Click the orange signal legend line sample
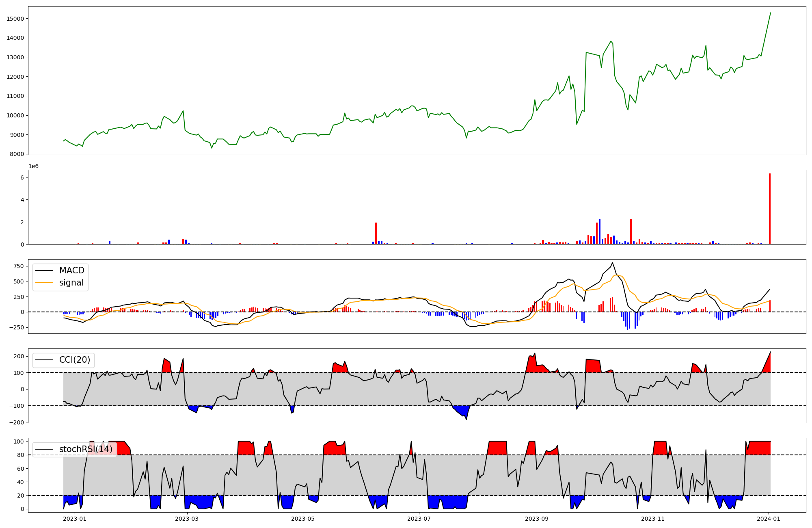812x528 pixels. (44, 283)
